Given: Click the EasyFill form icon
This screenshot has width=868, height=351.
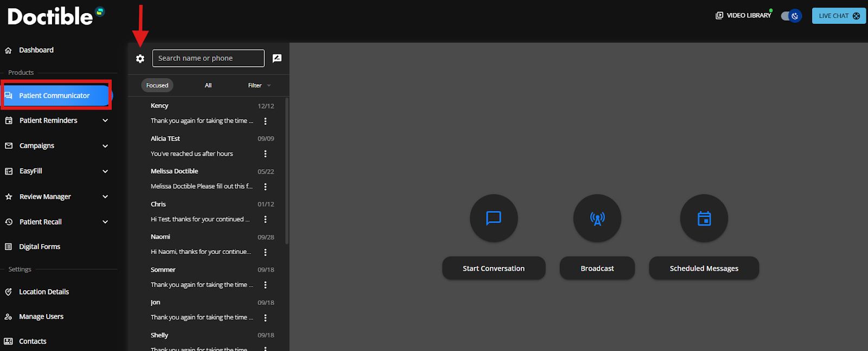Looking at the screenshot, I should point(9,171).
